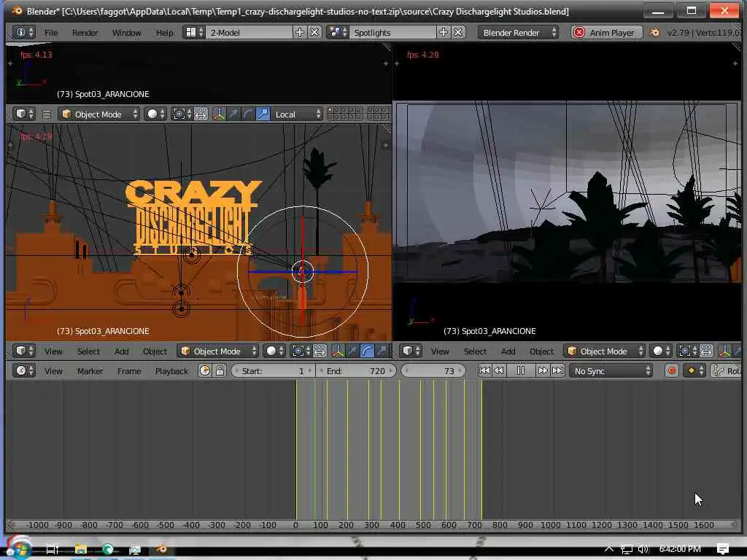Open Object menu in right camera viewport
This screenshot has height=560, width=747.
point(541,351)
